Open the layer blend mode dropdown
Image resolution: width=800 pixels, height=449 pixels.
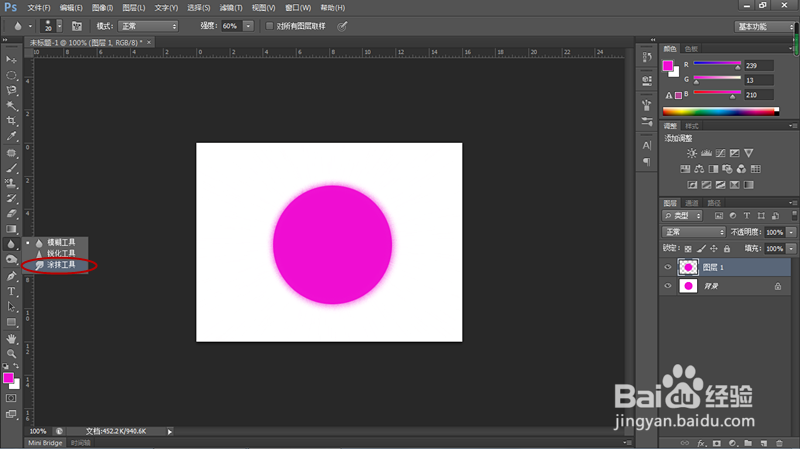coord(693,232)
